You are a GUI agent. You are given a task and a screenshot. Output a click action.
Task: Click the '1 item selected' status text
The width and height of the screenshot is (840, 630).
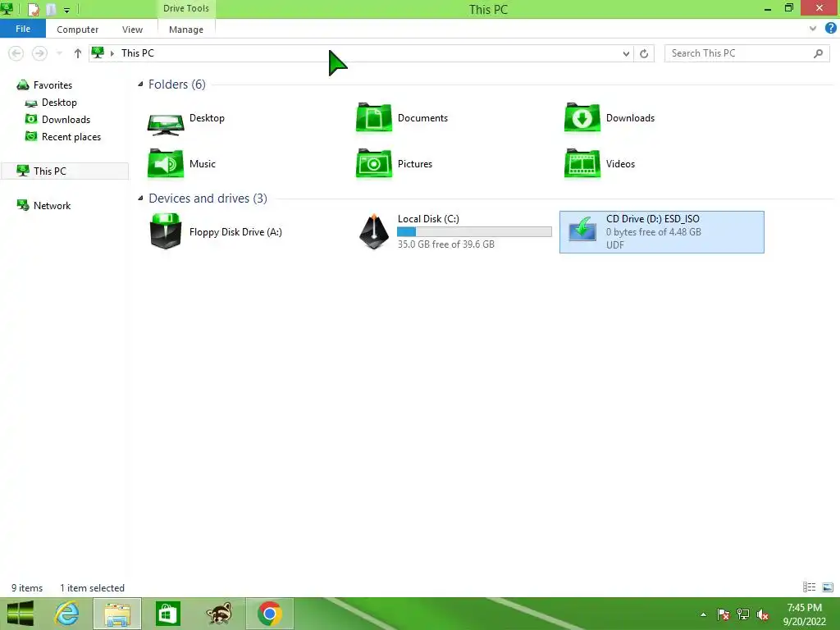(92, 587)
